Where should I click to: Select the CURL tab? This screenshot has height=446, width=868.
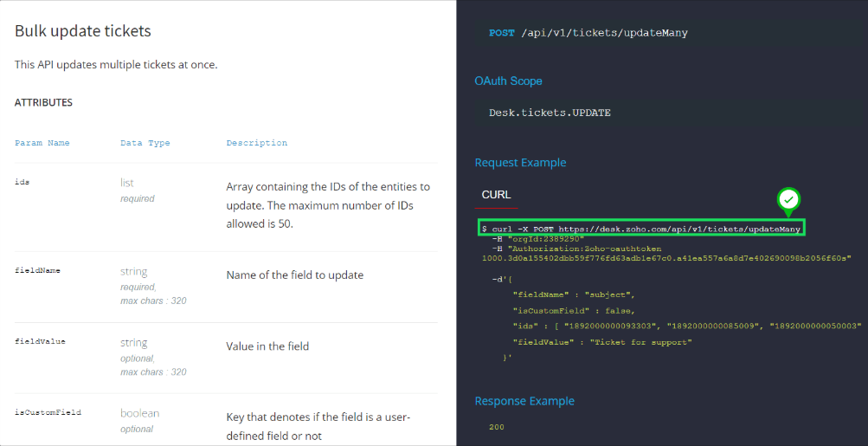point(496,195)
